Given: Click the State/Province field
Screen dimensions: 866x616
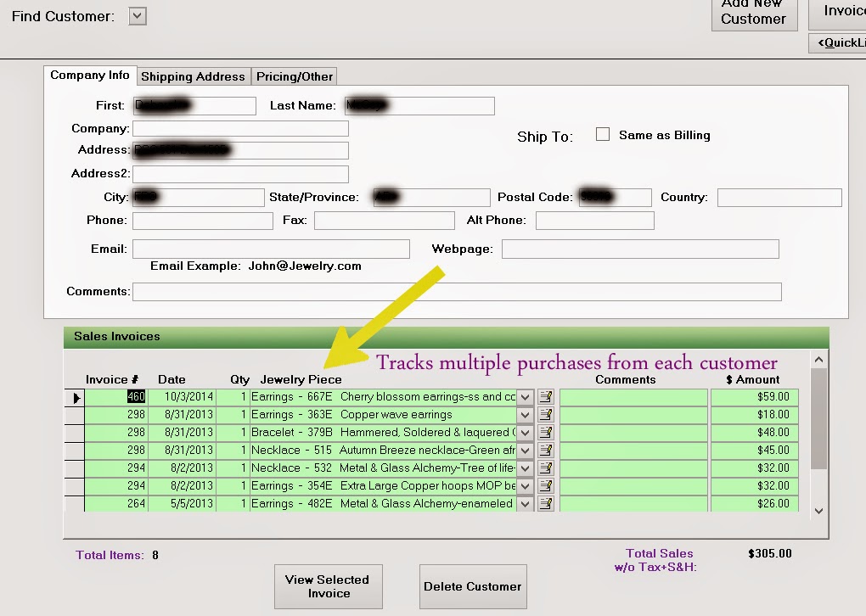Looking at the screenshot, I should (431, 198).
